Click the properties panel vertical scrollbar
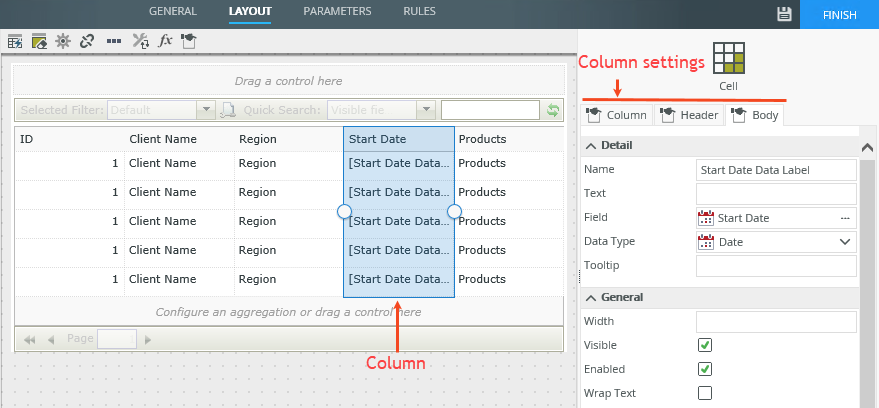879x408 pixels. [x=868, y=270]
